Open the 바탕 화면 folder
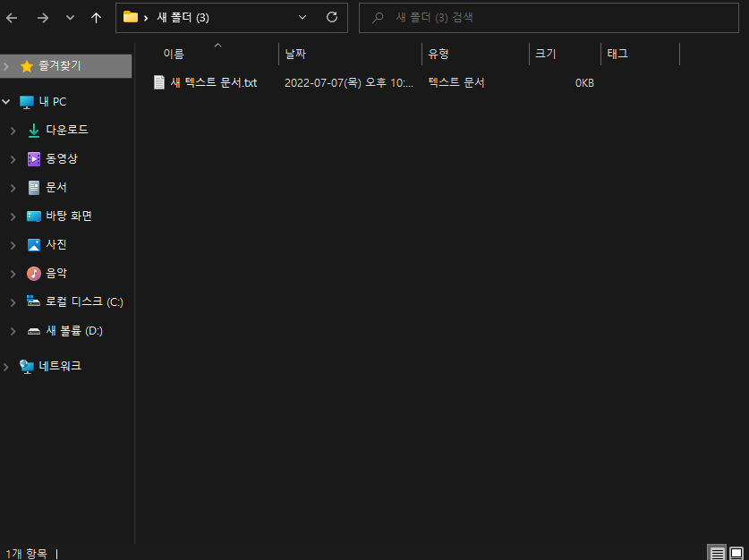The height and width of the screenshot is (560, 749). pos(68,216)
